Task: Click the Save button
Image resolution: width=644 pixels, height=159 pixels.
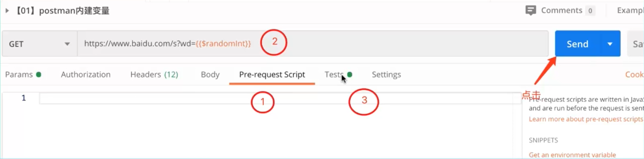Action: click(x=638, y=44)
